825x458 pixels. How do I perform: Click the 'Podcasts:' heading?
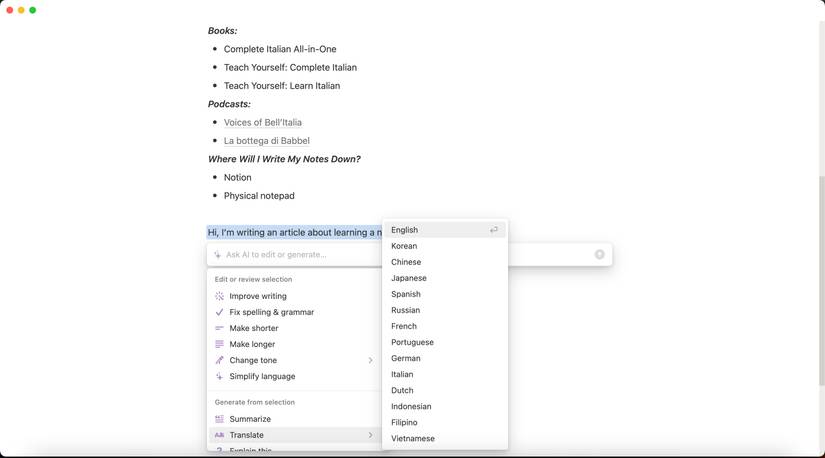pos(229,104)
